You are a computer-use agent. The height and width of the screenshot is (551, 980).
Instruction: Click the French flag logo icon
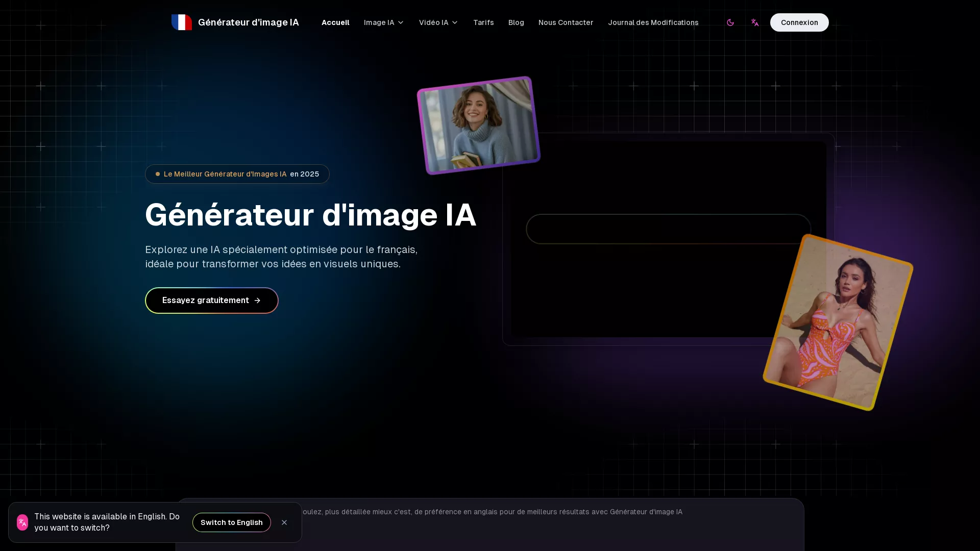point(181,22)
